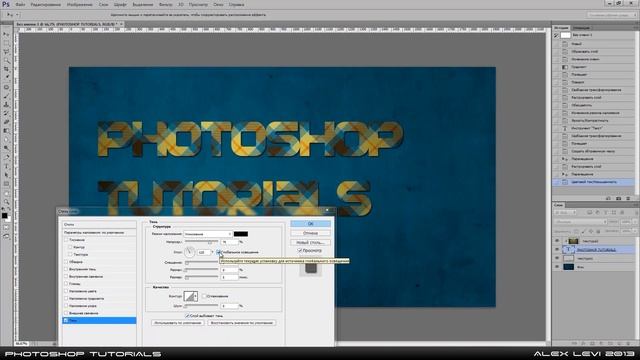This screenshot has width=640, height=360.
Task: Click the shadow noise Шум slider
Action: click(x=201, y=305)
